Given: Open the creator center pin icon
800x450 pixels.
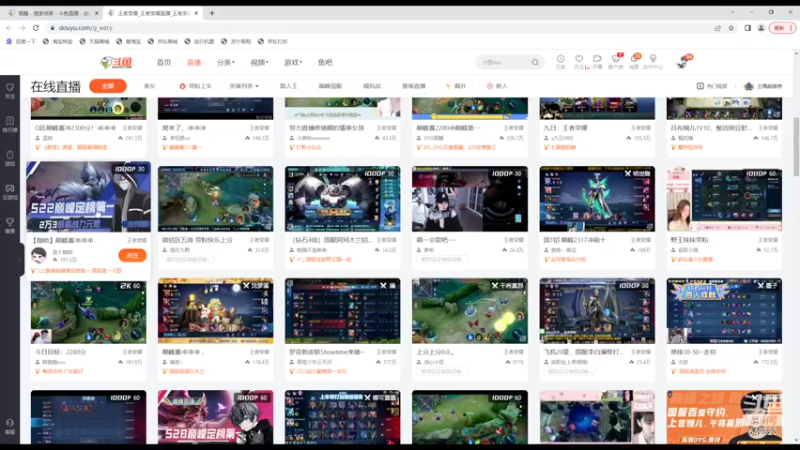Looking at the screenshot, I should (653, 61).
